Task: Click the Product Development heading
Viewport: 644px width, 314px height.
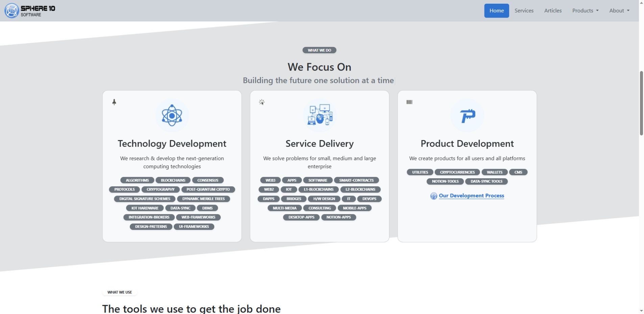Action: pyautogui.click(x=467, y=143)
